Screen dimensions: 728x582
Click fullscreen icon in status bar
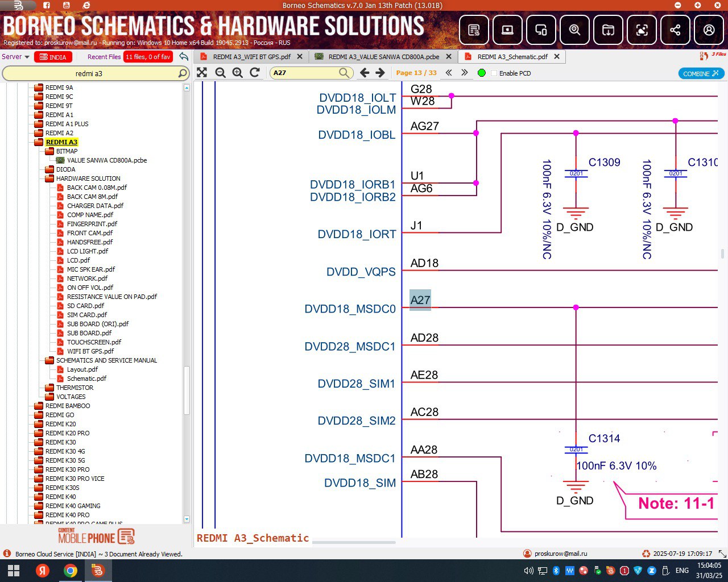(x=722, y=554)
